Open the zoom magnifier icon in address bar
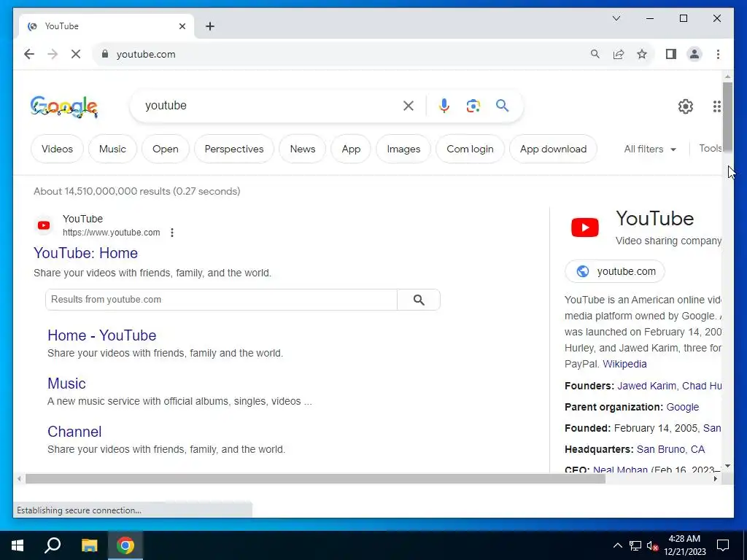Screen dimensions: 747x560 pyautogui.click(x=595, y=54)
